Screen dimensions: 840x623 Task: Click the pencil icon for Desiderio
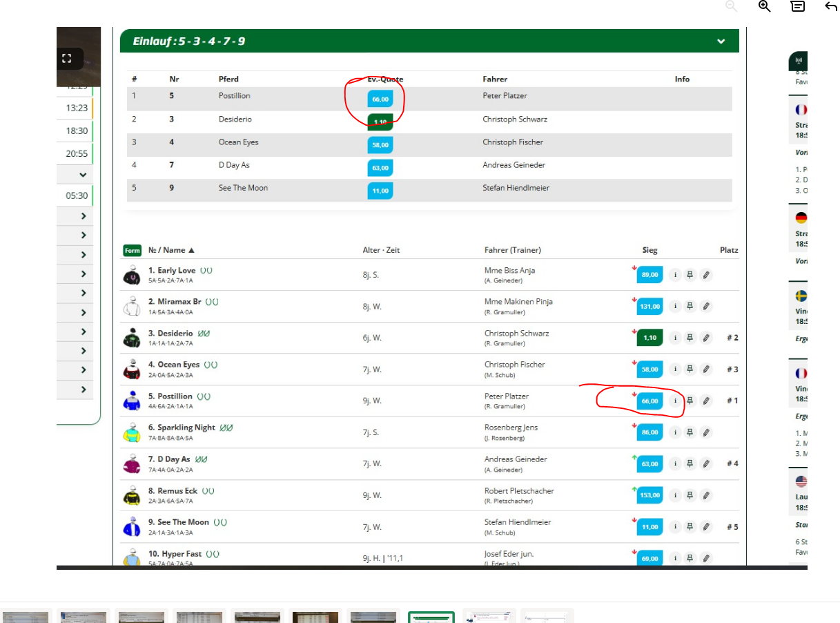705,338
